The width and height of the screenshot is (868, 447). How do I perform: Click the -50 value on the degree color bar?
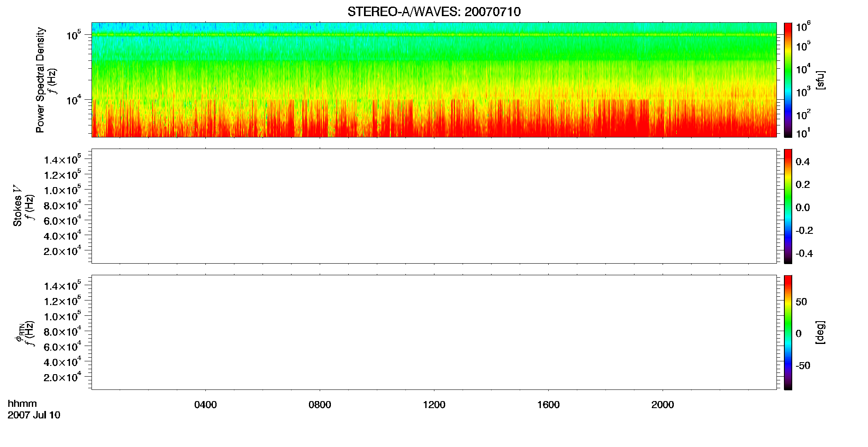[803, 366]
